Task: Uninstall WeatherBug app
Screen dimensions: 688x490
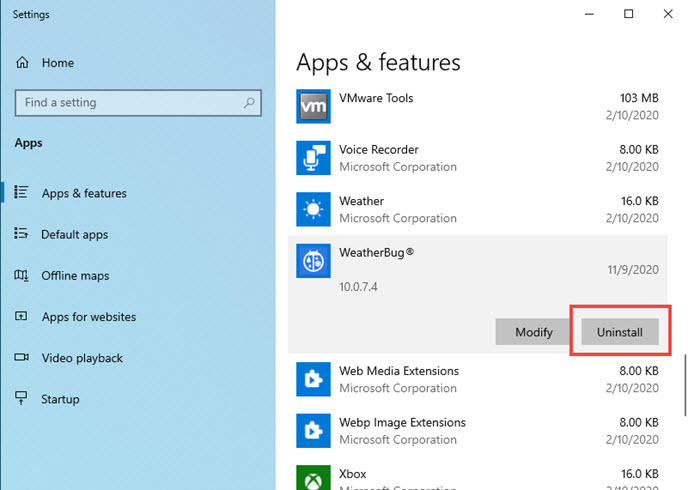Action: click(x=620, y=332)
